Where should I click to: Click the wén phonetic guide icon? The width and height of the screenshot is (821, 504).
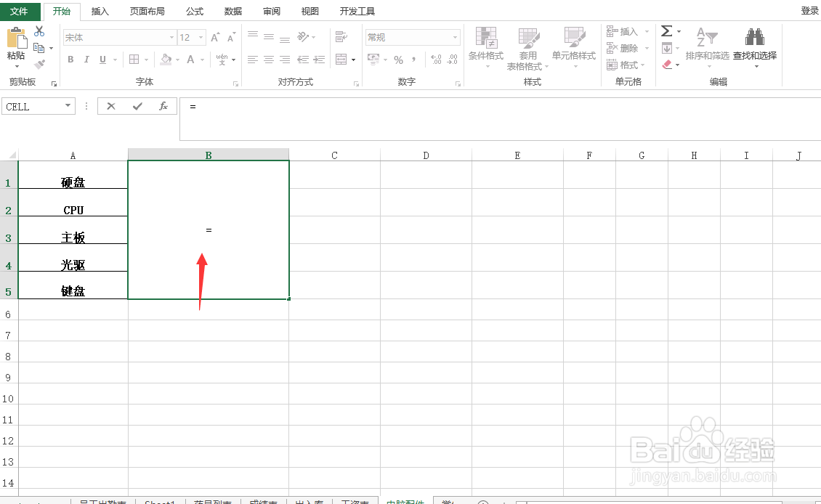tap(222, 59)
